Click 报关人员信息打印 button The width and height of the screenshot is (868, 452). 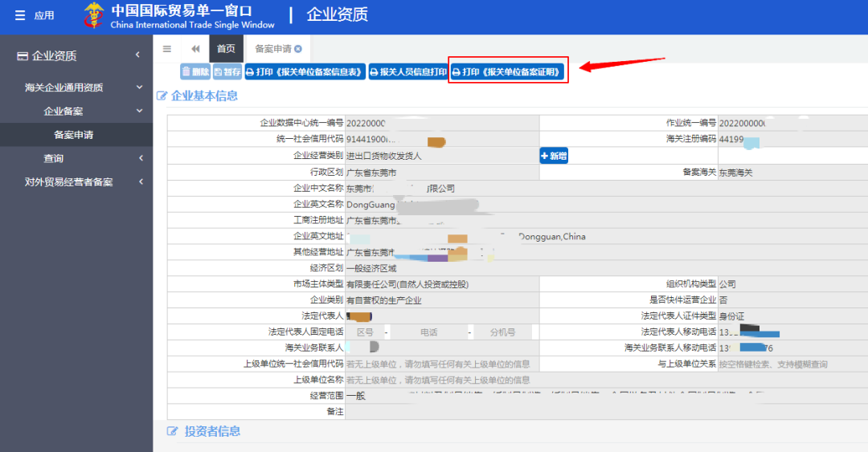click(408, 72)
